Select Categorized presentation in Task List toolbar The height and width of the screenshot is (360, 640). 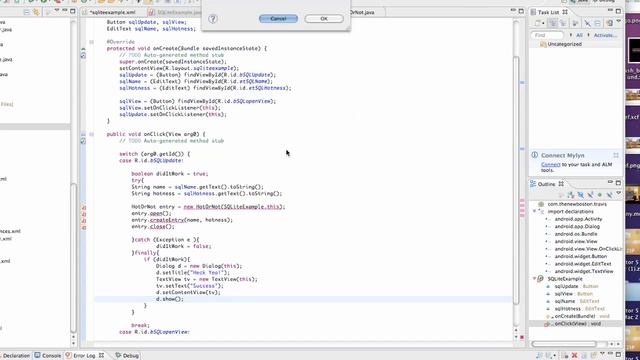click(553, 23)
